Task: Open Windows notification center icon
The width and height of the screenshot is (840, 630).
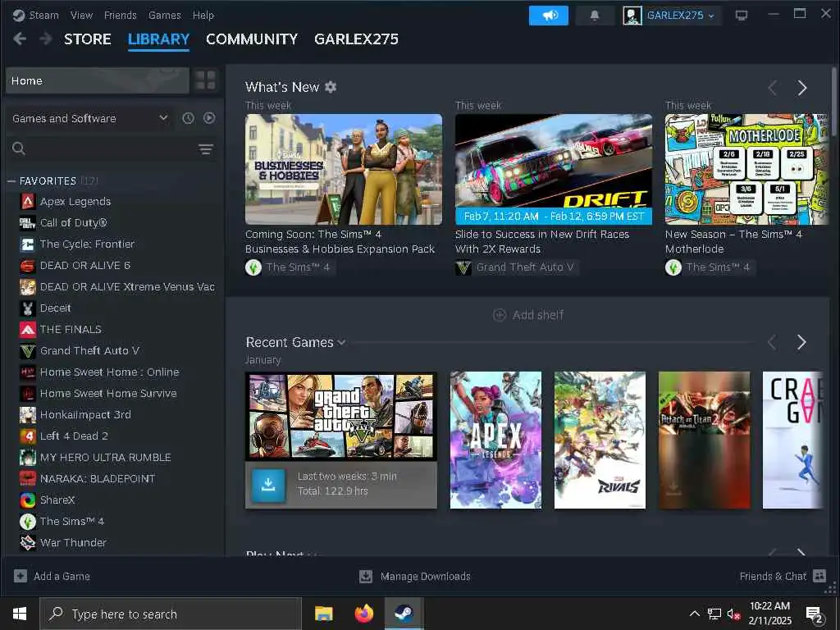Action: pyautogui.click(x=815, y=615)
